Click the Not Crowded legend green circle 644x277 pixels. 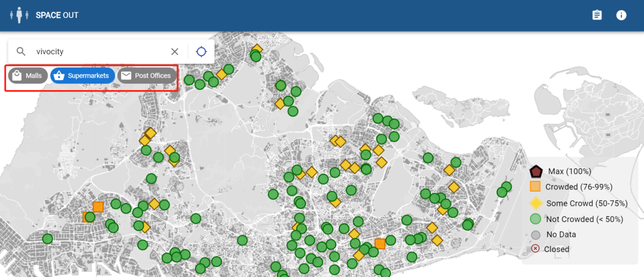click(535, 218)
